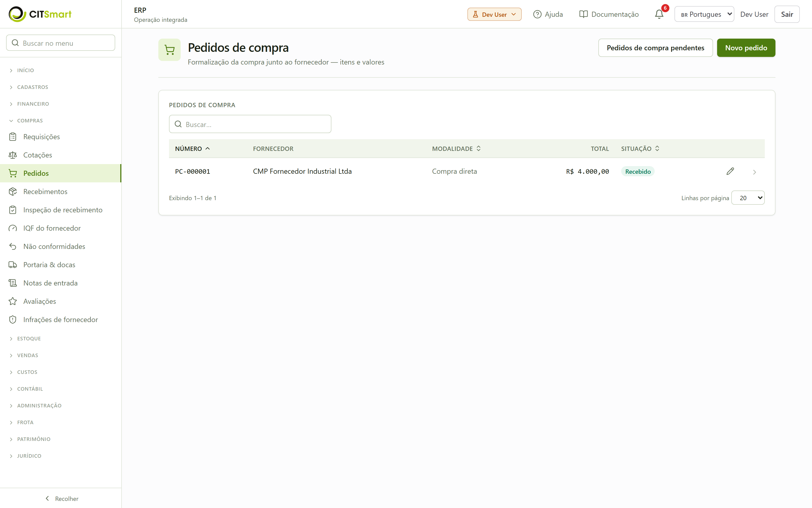The width and height of the screenshot is (812, 508).
Task: Open the Recebimentos package icon
Action: [13, 192]
